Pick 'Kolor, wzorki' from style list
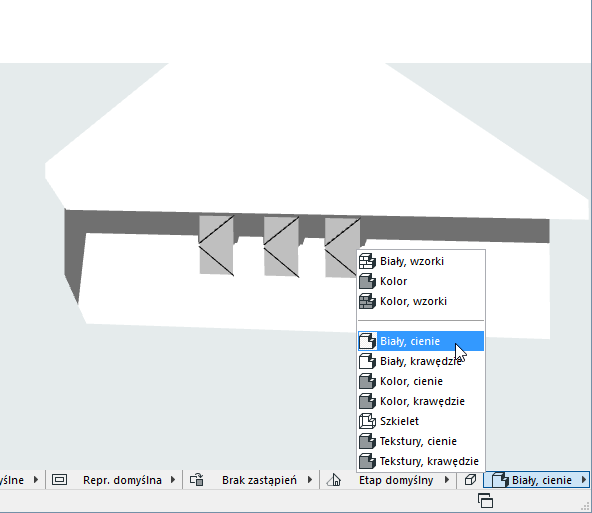This screenshot has height=513, width=592. 421,301
